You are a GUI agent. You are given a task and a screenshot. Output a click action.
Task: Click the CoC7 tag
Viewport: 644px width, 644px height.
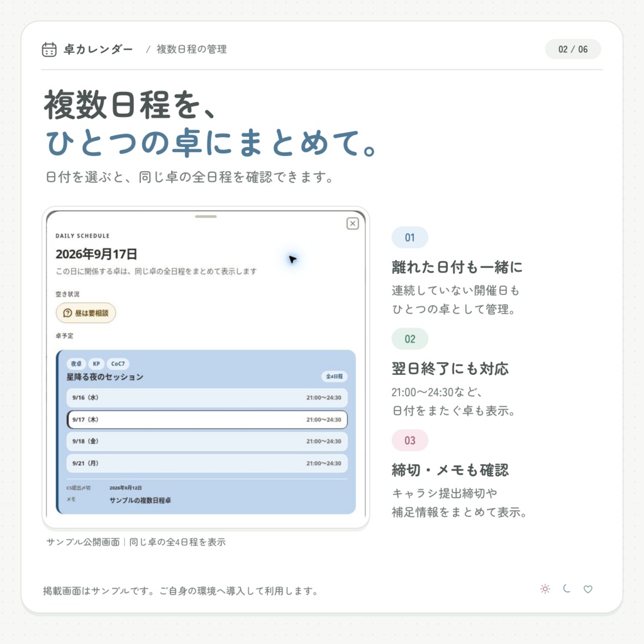point(118,364)
